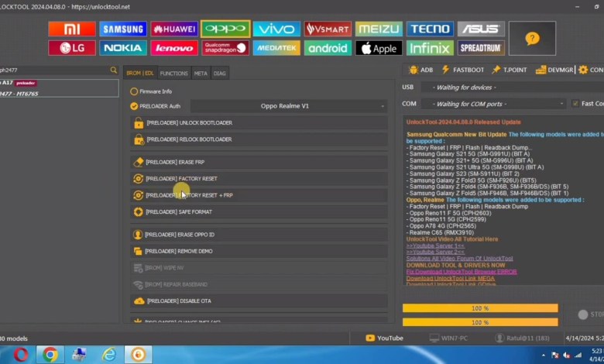Switch to the META tab

coord(201,73)
